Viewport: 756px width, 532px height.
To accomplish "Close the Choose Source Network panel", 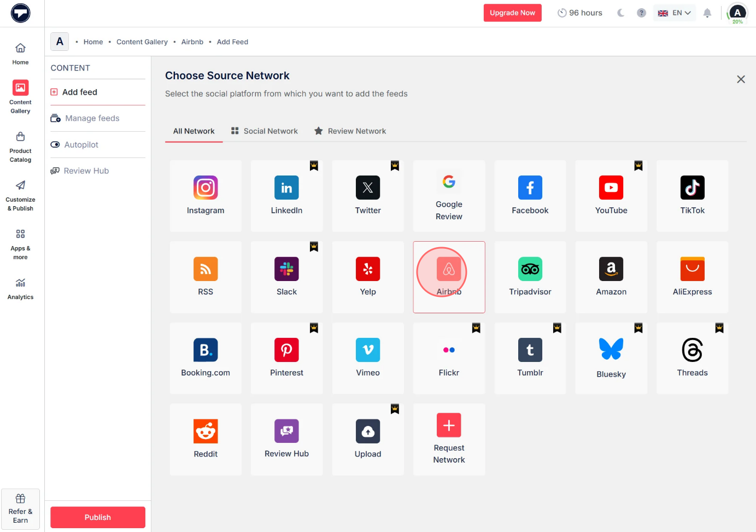I will [x=741, y=79].
